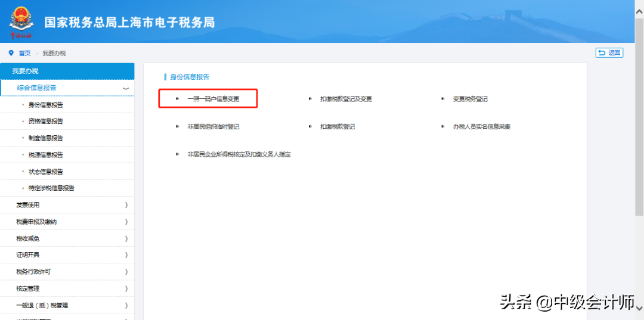Image resolution: width=644 pixels, height=320 pixels.
Task: Go to 首页 in breadcrumb
Action: [24, 54]
